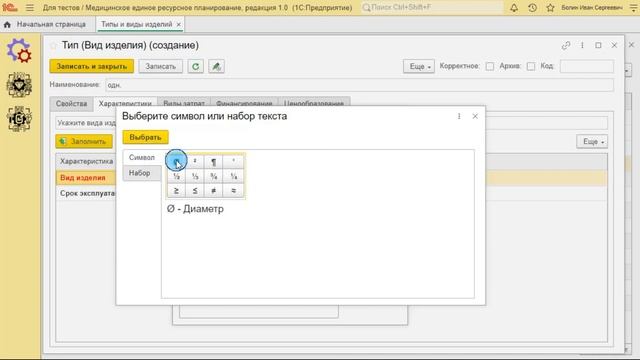This screenshot has height=360, width=640.
Task: Close the symbol selection dialog
Action: (x=475, y=116)
